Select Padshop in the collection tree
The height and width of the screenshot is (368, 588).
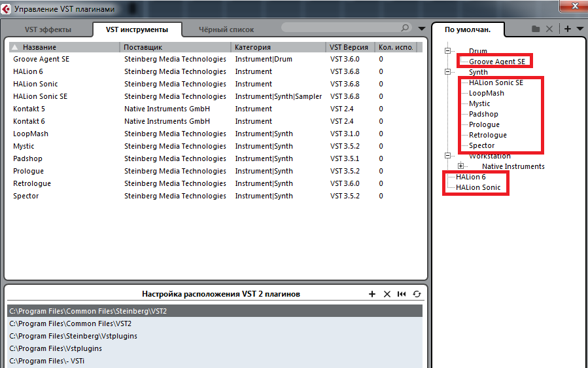coord(483,114)
